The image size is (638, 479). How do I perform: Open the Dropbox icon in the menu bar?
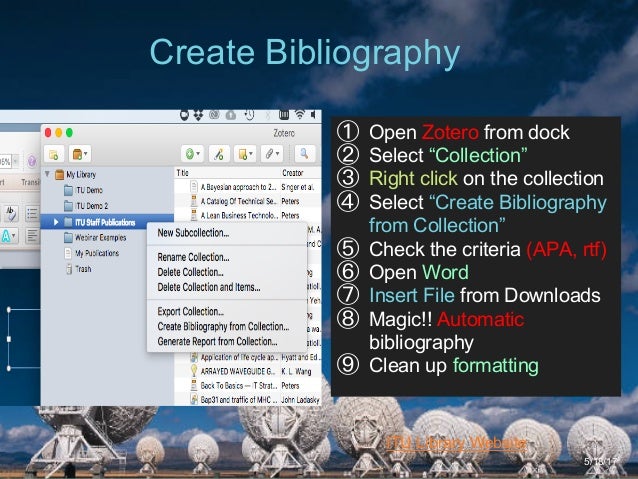tap(198, 115)
